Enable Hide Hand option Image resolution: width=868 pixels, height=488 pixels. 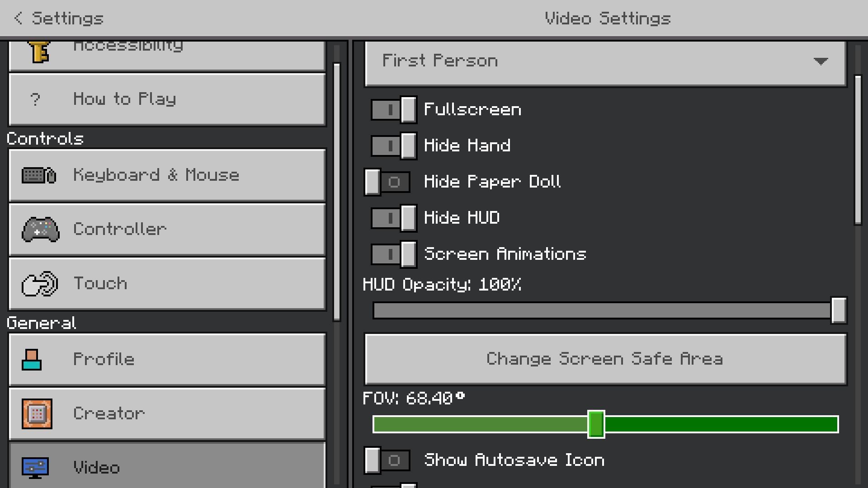click(x=391, y=145)
